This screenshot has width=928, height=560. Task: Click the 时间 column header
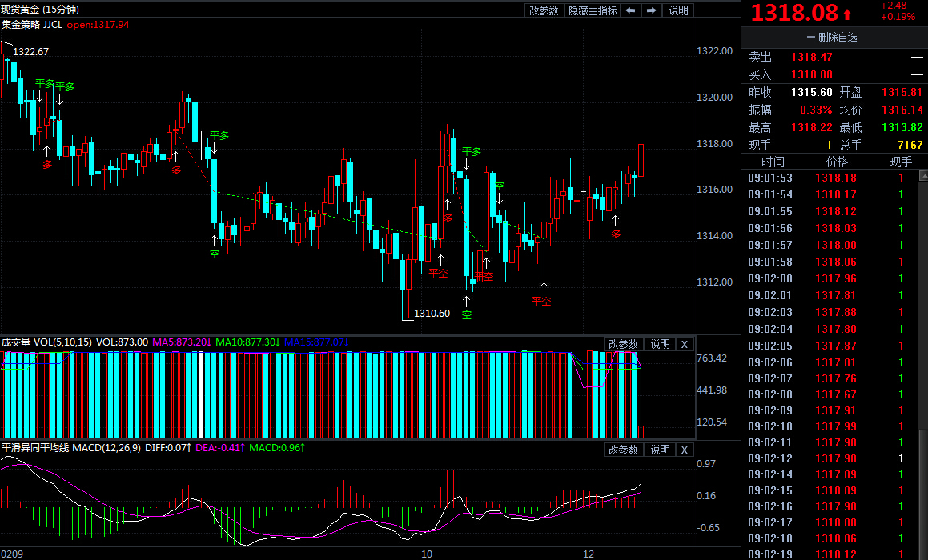tap(773, 162)
